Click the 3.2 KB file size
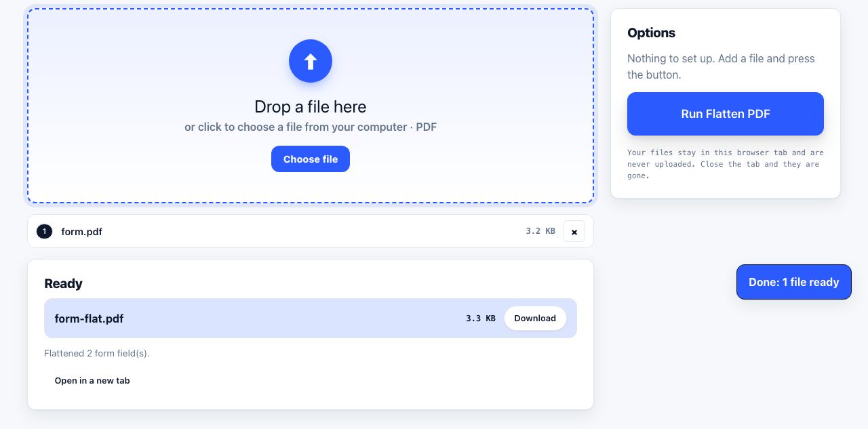The height and width of the screenshot is (429, 868). (540, 231)
